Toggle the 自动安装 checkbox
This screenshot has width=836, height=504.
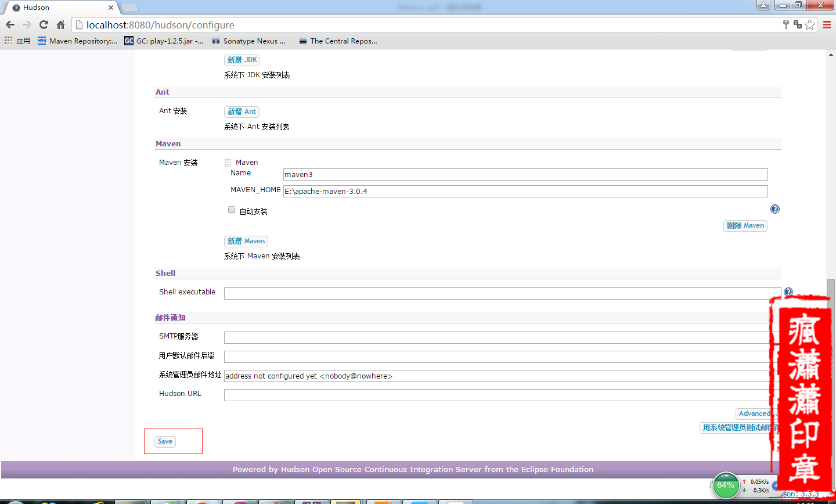(232, 210)
